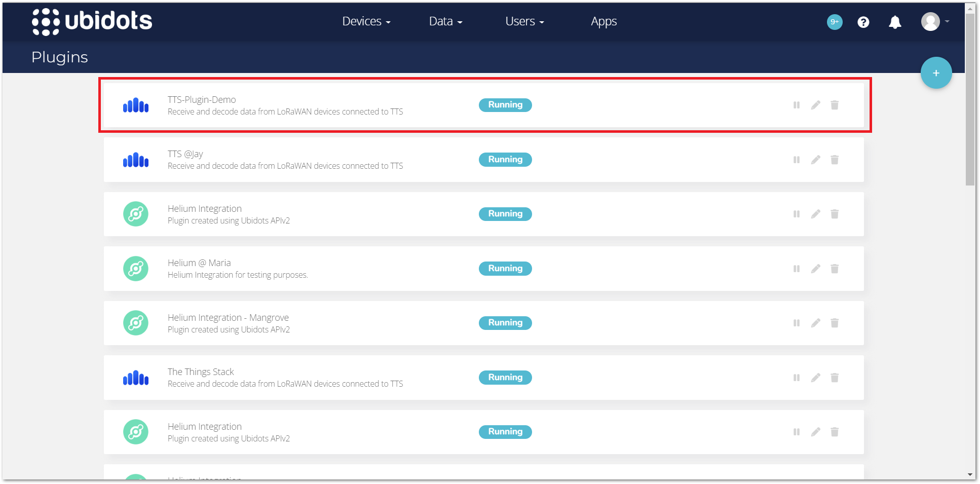
Task: Expand the Data dropdown menu
Action: tap(445, 21)
